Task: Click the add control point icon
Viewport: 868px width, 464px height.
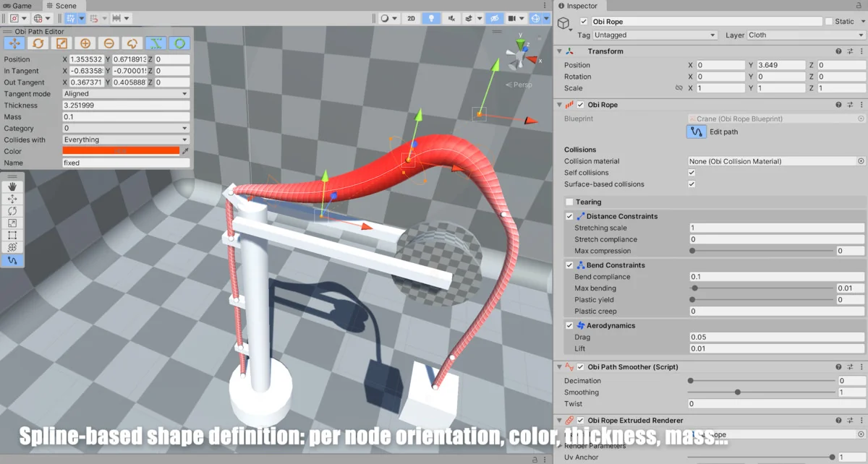Action: coord(85,43)
